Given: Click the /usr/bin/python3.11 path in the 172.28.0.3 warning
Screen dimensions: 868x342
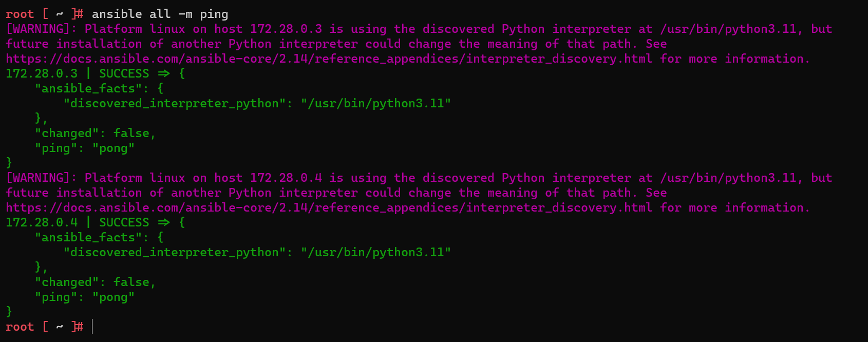Looking at the screenshot, I should tap(730, 29).
